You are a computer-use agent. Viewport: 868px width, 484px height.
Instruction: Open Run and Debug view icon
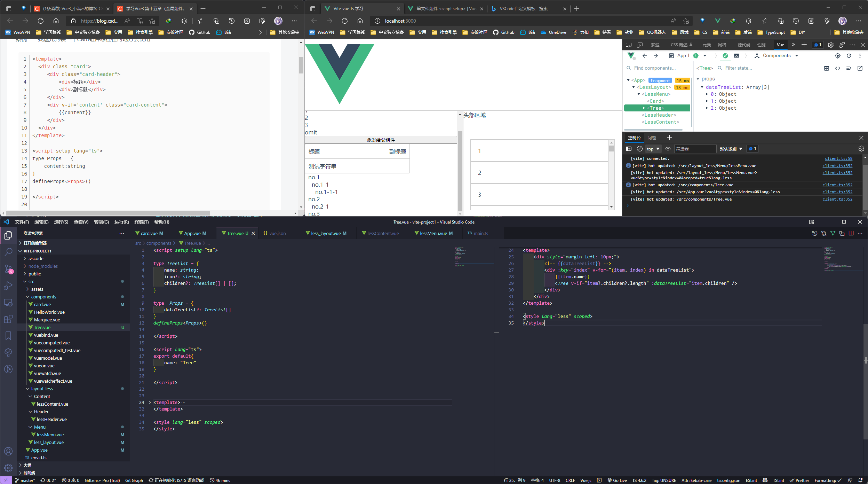(8, 286)
